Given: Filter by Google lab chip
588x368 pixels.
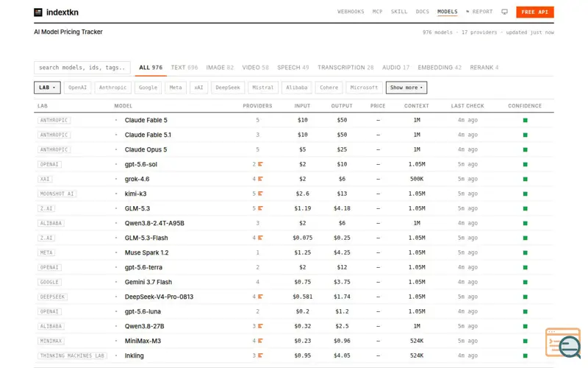Looking at the screenshot, I should coord(148,88).
